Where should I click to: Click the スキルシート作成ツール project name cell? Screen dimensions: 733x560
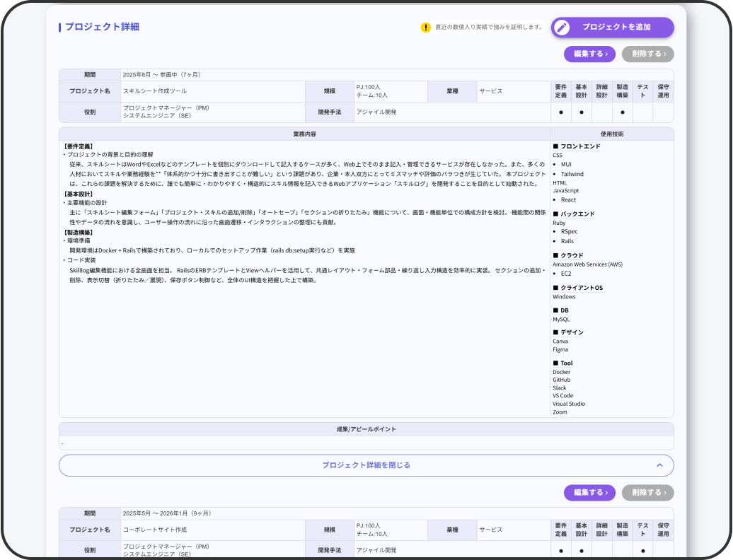coord(155,91)
